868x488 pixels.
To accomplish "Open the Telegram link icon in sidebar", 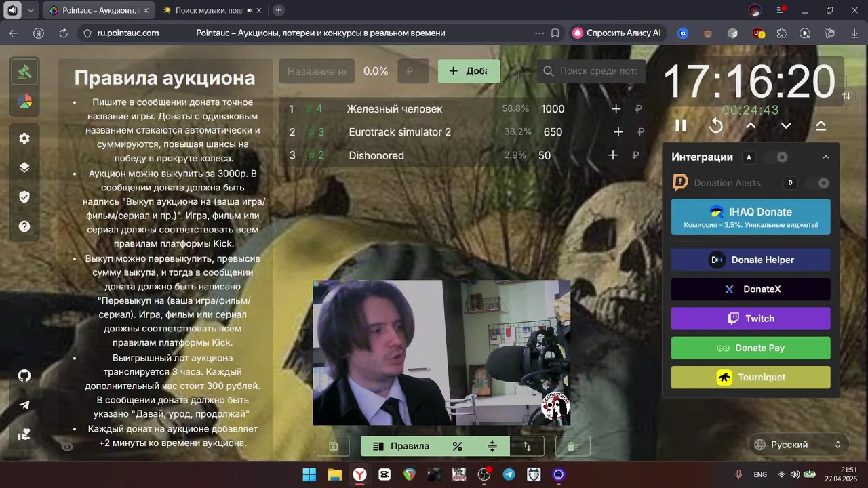I will pos(24,405).
